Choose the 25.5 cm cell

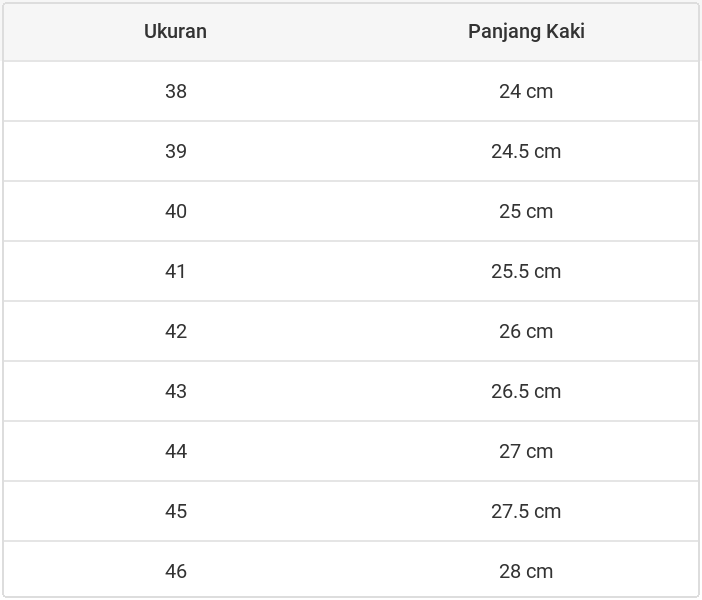coord(526,271)
